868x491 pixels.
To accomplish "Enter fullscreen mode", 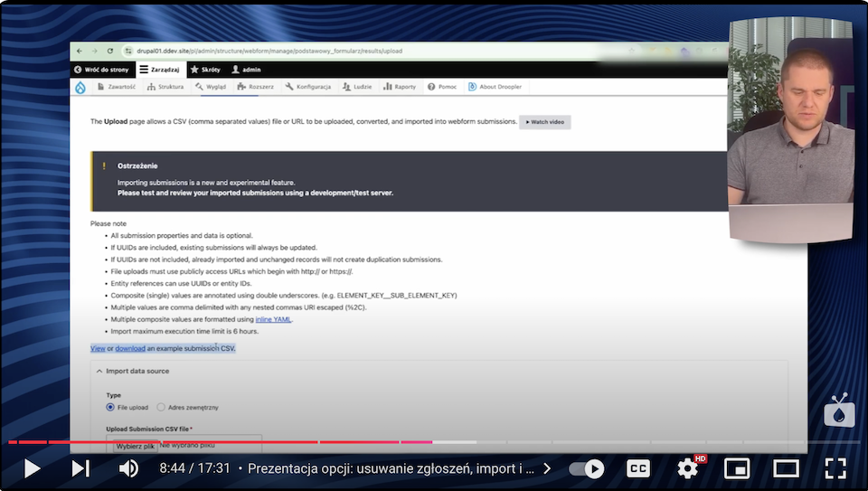I will [x=835, y=468].
